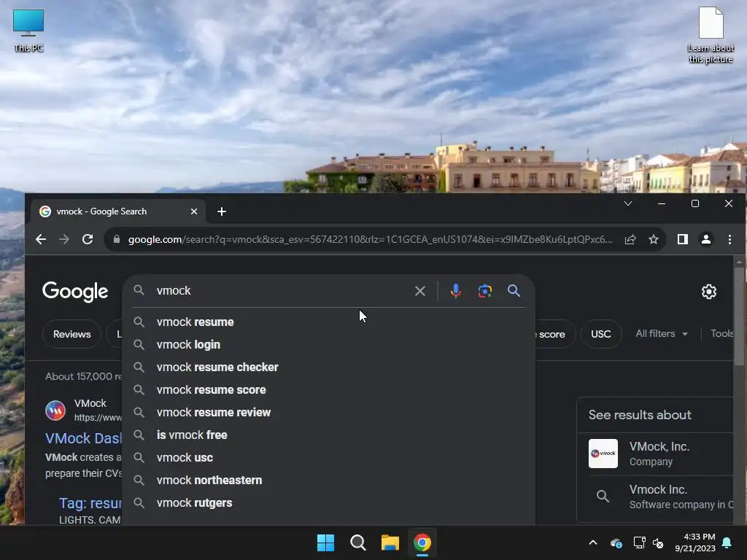Viewport: 747px width, 560px height.
Task: Click the VMock, Inc. logo thumbnail
Action: (603, 454)
